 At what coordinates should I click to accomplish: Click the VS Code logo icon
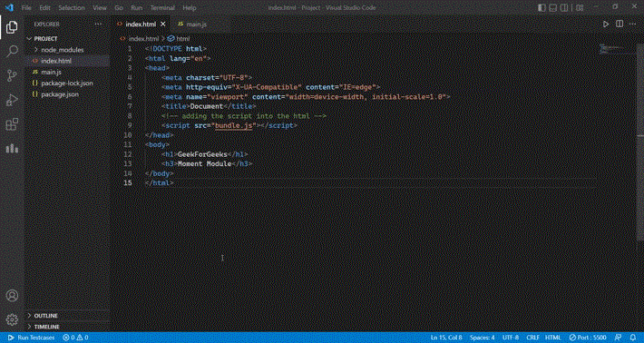9,7
